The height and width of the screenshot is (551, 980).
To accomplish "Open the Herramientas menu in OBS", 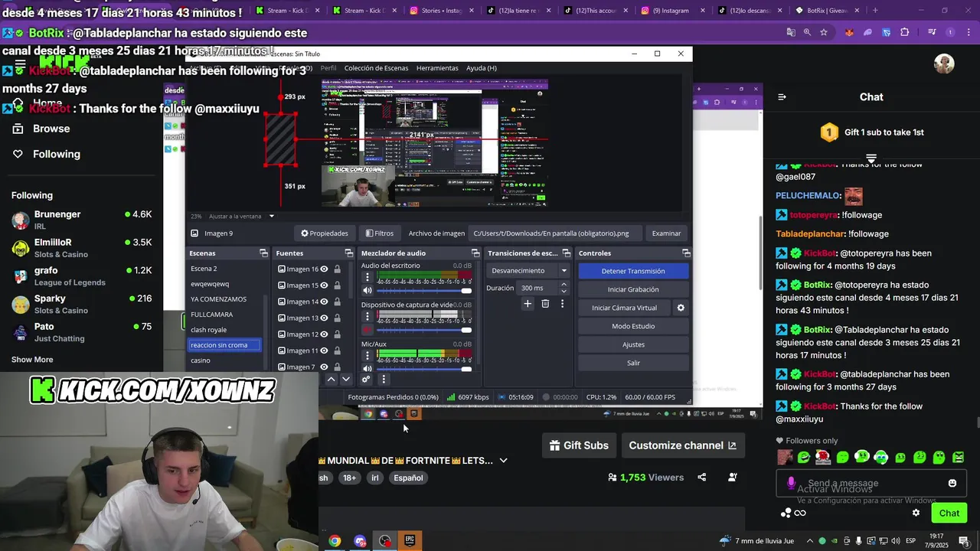I will pyautogui.click(x=437, y=68).
